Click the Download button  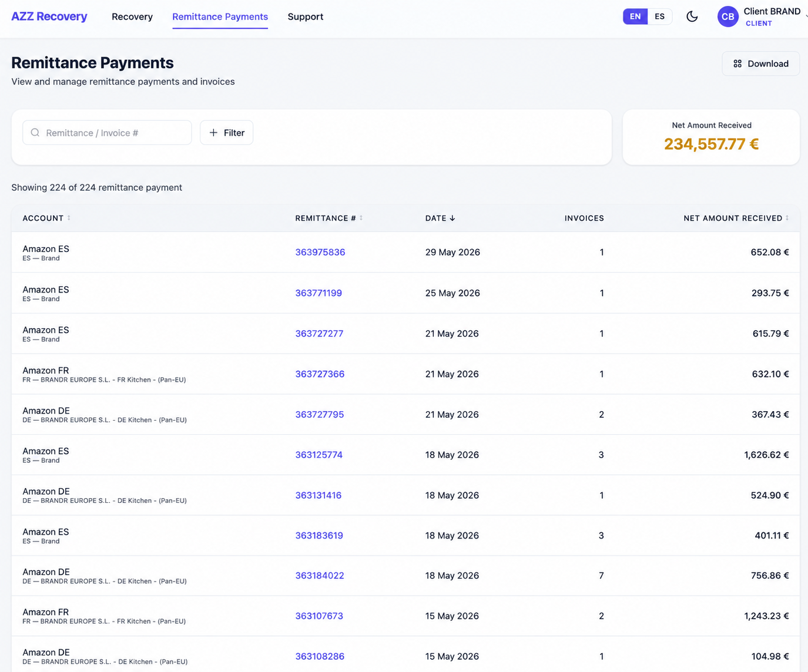point(761,63)
